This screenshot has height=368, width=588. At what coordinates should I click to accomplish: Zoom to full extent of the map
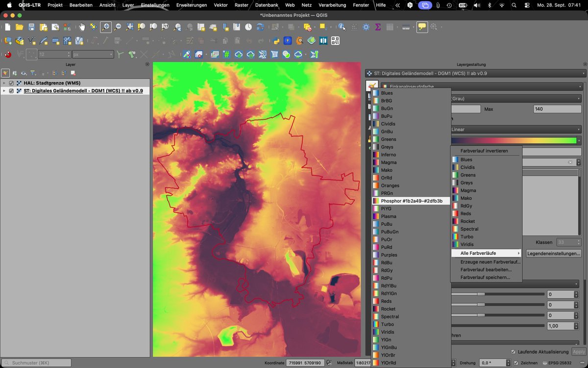129,27
